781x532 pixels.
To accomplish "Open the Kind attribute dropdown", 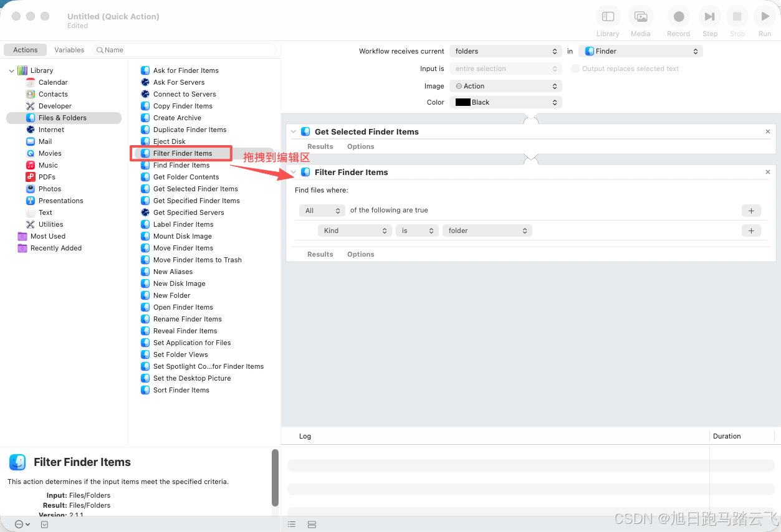I will click(x=354, y=230).
